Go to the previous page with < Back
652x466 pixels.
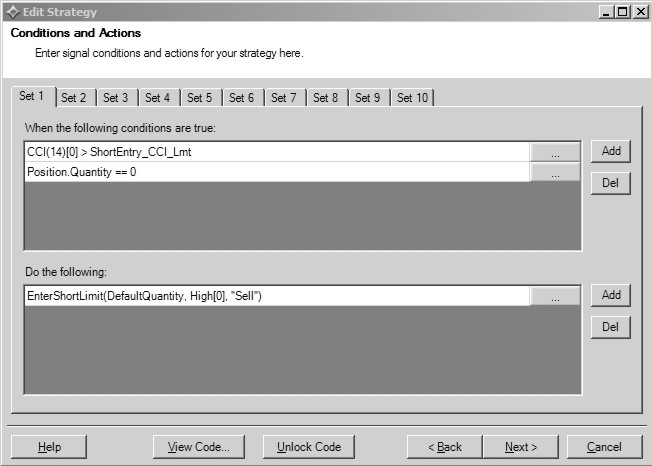click(x=445, y=447)
